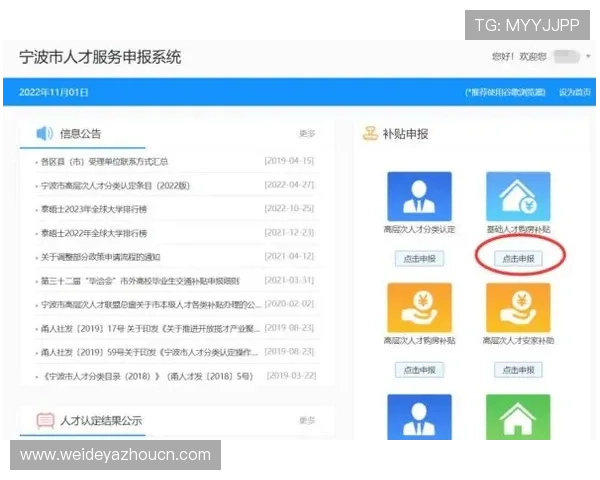The width and height of the screenshot is (600, 480).
Task: Open 更多 link in 人才认定结果公示 section
Action: [x=307, y=421]
